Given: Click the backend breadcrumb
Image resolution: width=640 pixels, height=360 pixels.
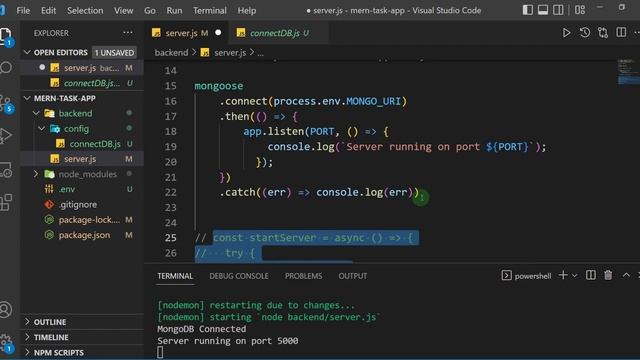Looking at the screenshot, I should click(171, 53).
